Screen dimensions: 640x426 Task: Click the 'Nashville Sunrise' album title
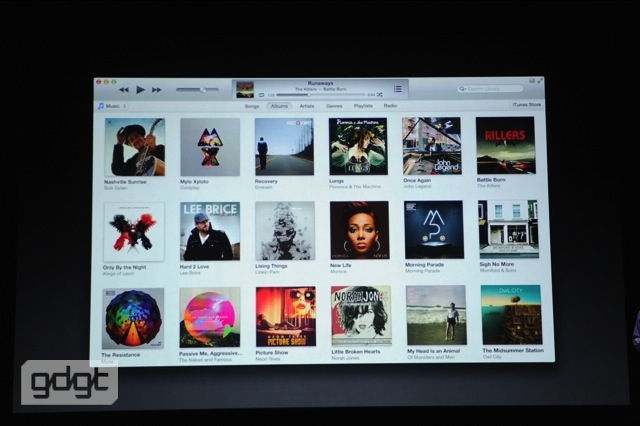pyautogui.click(x=125, y=182)
